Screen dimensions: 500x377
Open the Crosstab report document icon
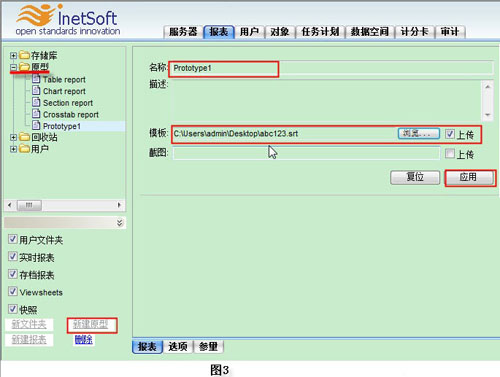(x=36, y=114)
